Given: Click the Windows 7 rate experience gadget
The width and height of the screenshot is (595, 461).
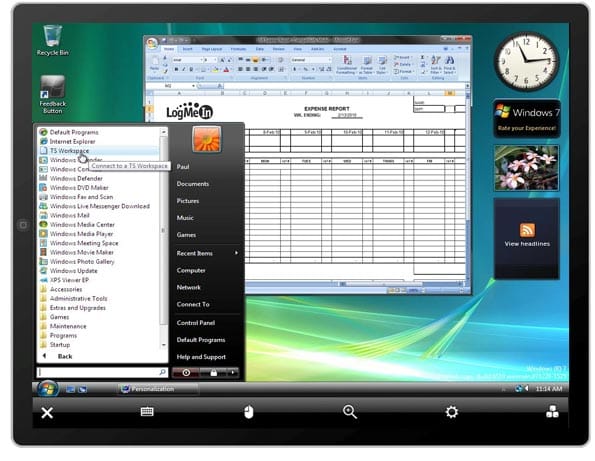Looking at the screenshot, I should click(527, 118).
